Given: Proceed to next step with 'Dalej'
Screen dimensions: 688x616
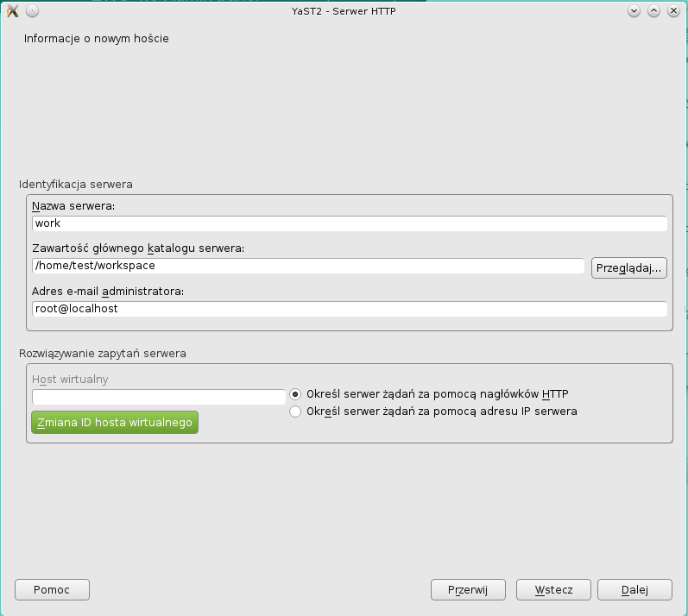Looking at the screenshot, I should click(x=634, y=589).
